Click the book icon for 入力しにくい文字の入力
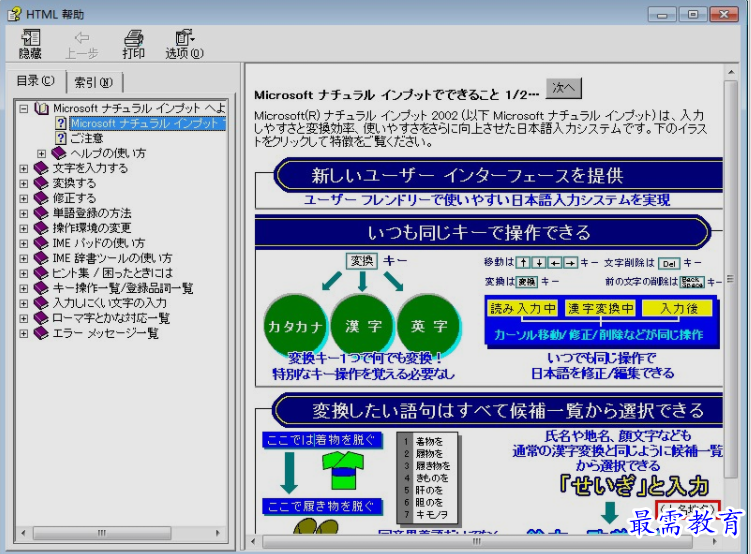Screen dimensions: 751x554 (x=41, y=303)
